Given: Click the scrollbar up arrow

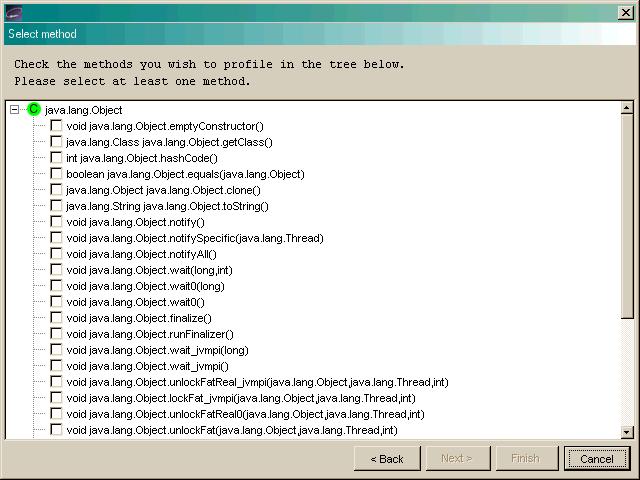Looking at the screenshot, I should [627, 108].
